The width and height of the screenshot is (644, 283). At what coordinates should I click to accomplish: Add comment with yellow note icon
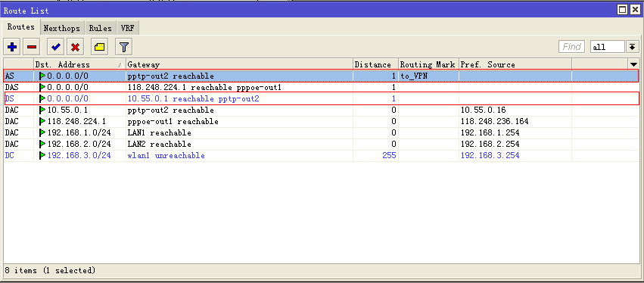pos(99,47)
